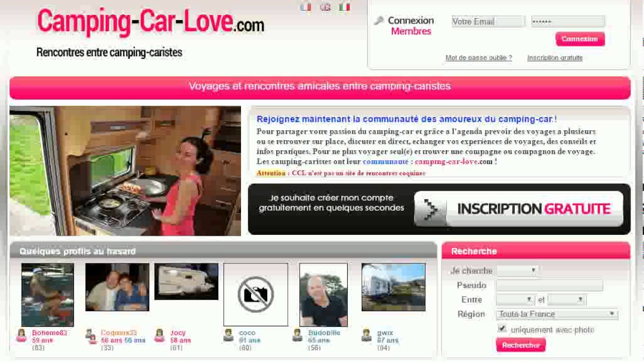Open Coquins33 couple profile photo
644x362 pixels.
coord(117,287)
